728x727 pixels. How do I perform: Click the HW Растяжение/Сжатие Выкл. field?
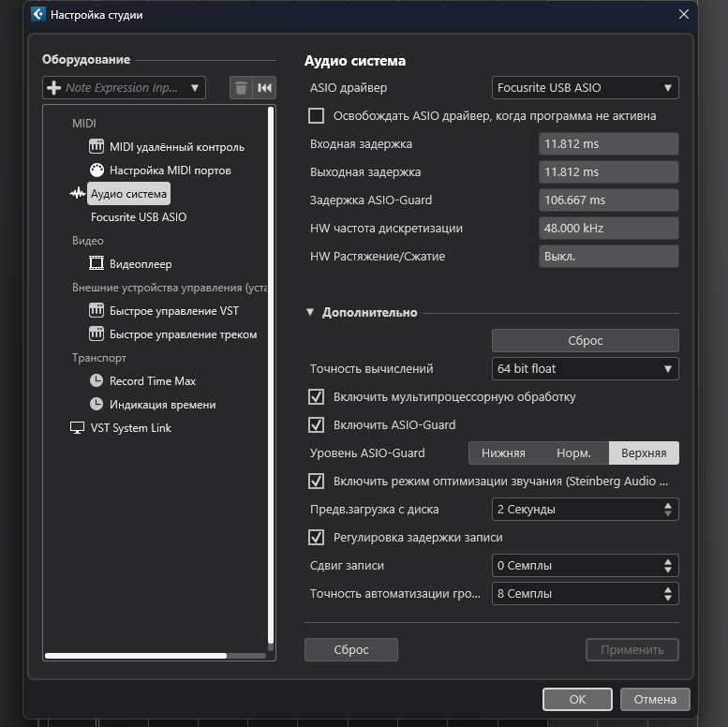pyautogui.click(x=609, y=257)
